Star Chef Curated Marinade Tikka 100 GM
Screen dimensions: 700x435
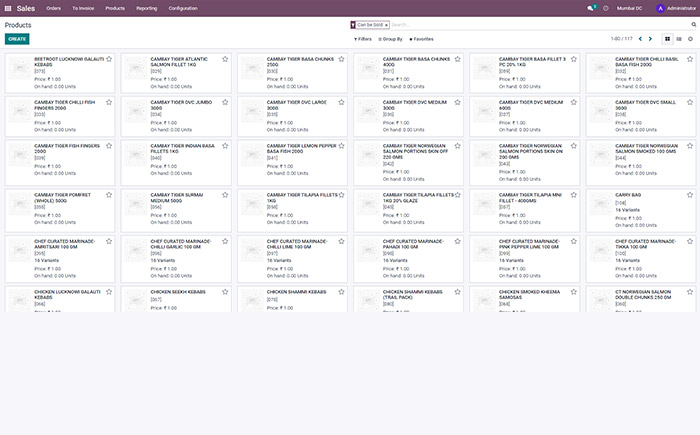point(690,241)
